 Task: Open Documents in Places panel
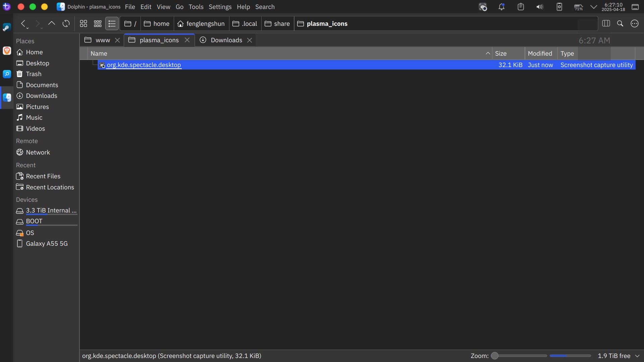click(x=46, y=85)
